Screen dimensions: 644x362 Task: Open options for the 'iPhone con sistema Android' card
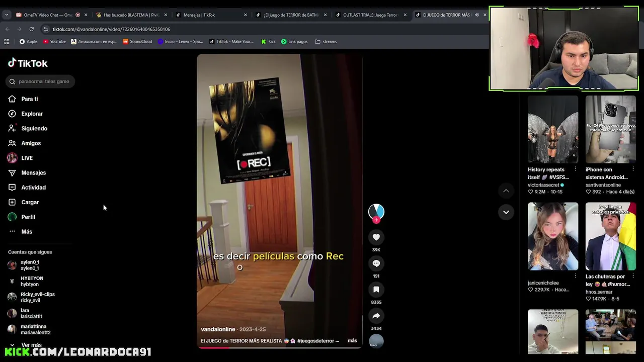point(633,169)
